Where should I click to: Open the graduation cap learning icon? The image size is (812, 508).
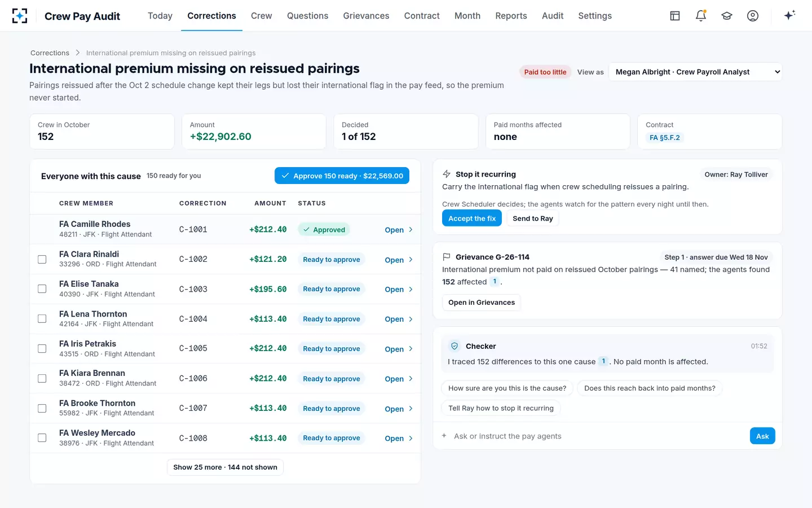point(727,16)
